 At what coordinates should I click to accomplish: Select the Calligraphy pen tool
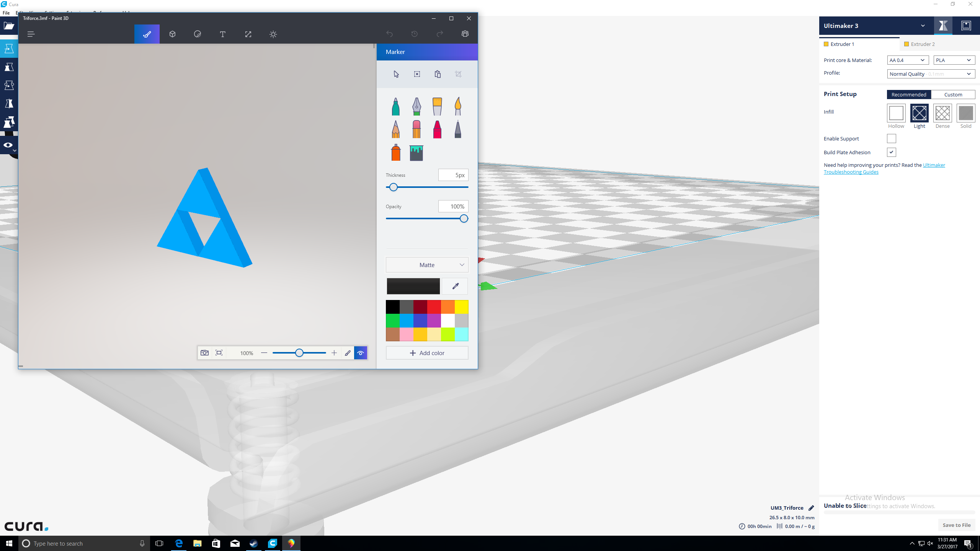pos(416,106)
